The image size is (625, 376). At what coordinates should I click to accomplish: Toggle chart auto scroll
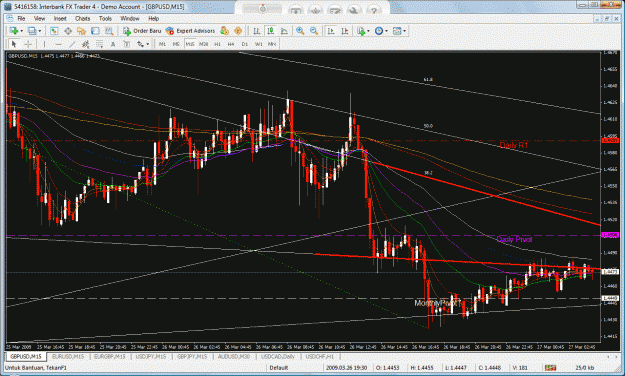point(331,31)
